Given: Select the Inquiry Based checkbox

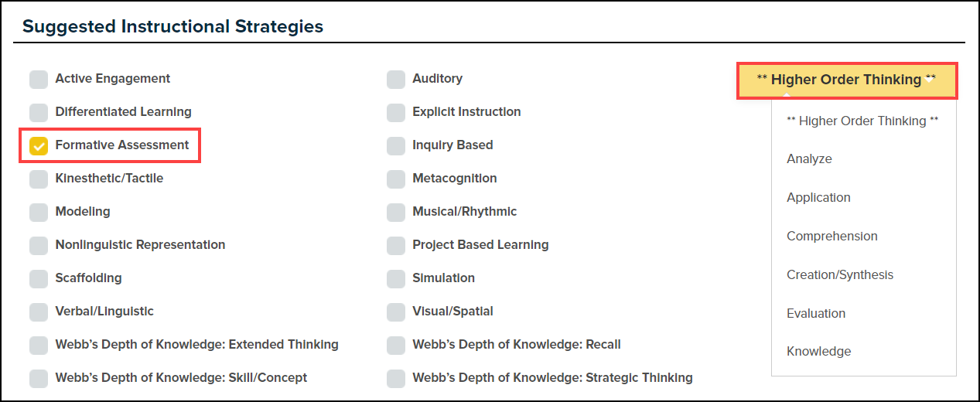Looking at the screenshot, I should [x=396, y=145].
